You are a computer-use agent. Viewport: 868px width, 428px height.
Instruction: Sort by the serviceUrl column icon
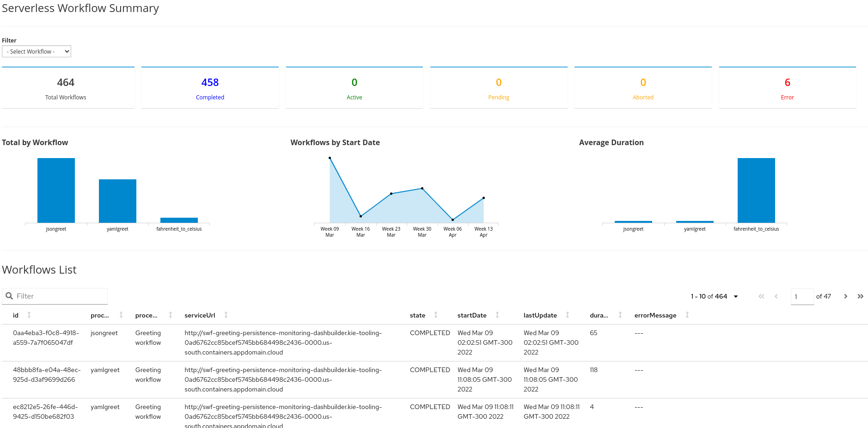226,315
